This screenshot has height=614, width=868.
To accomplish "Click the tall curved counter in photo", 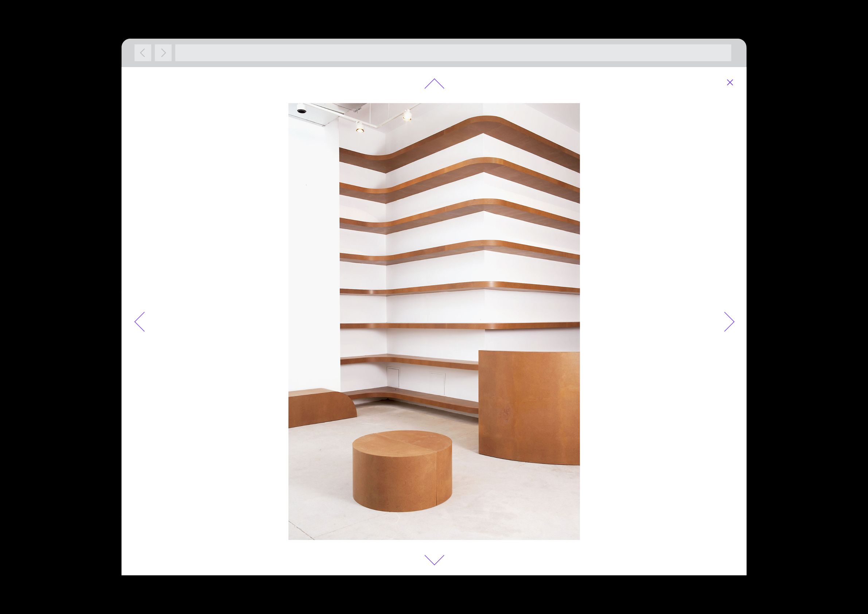I will point(529,408).
